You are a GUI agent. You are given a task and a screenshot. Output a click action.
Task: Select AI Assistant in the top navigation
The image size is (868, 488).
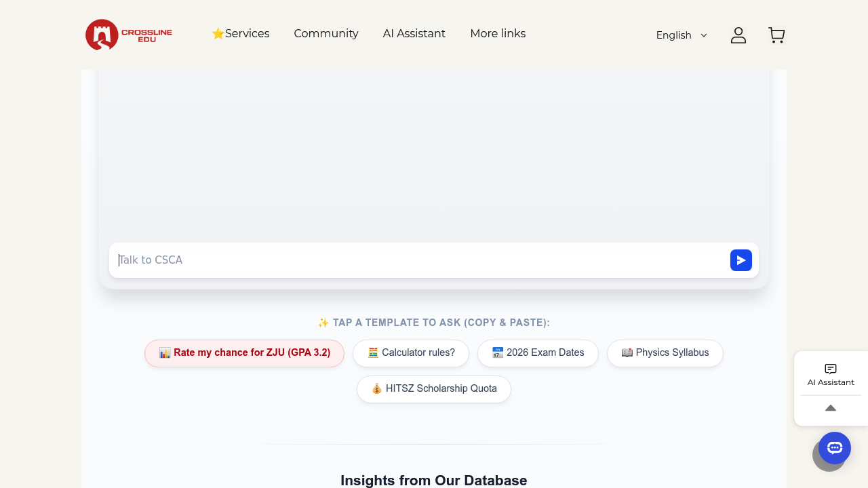click(414, 34)
